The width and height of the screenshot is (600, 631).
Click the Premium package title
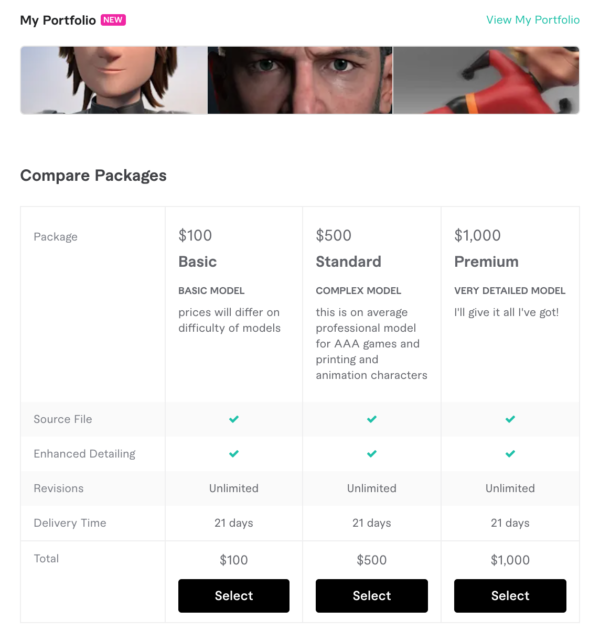coord(487,262)
